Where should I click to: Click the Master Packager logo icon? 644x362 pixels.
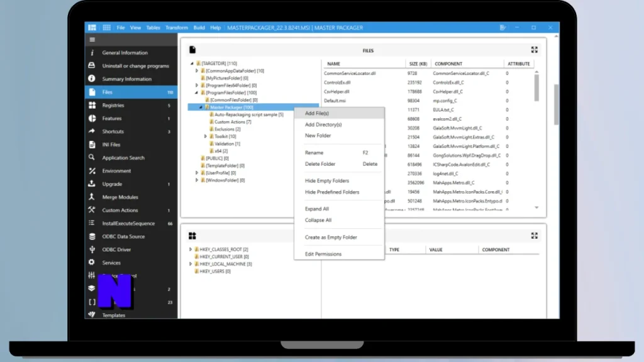click(x=92, y=28)
